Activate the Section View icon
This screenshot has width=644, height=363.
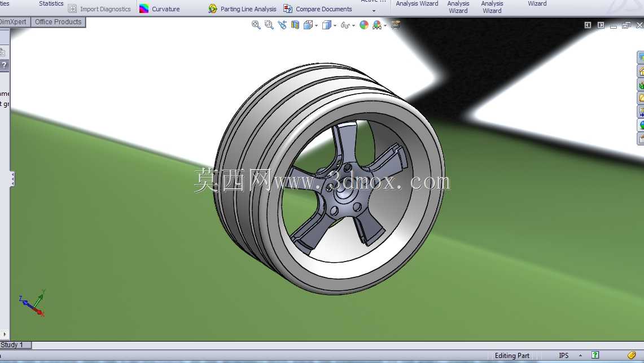(x=295, y=25)
